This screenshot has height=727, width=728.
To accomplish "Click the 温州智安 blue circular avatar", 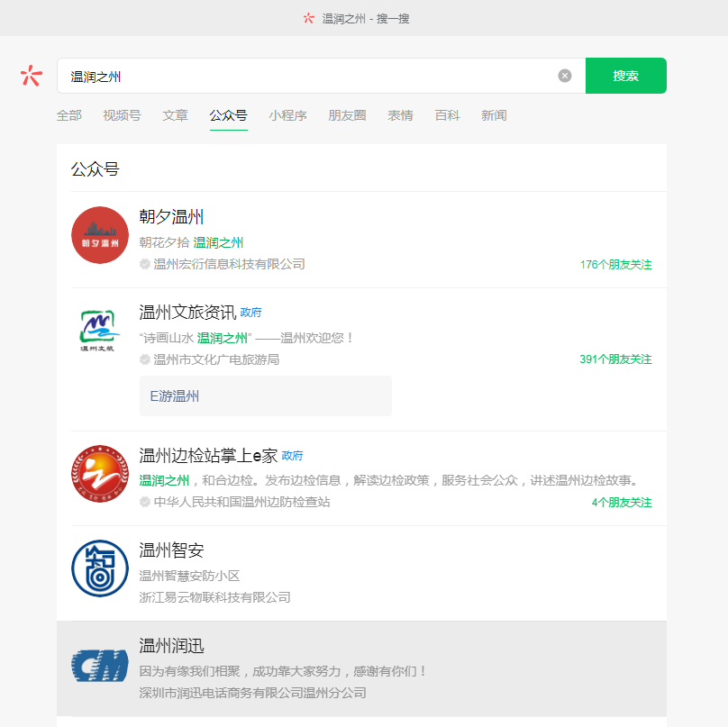I will click(x=100, y=568).
